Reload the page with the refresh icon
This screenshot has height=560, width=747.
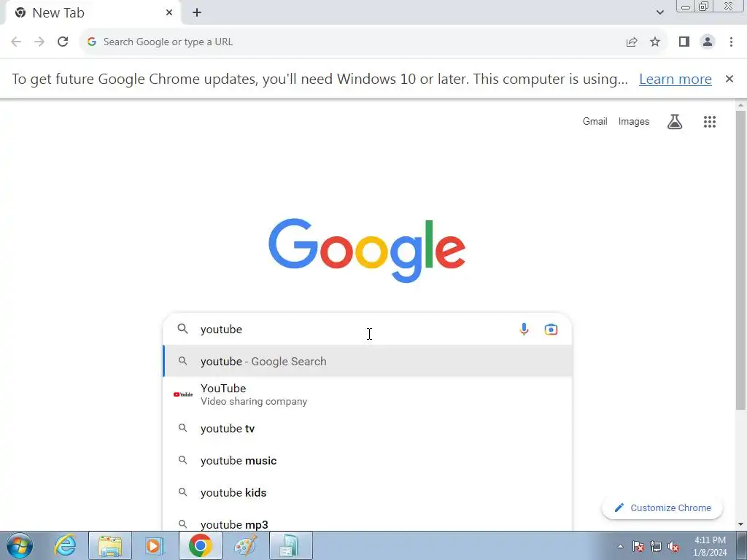pyautogui.click(x=63, y=42)
